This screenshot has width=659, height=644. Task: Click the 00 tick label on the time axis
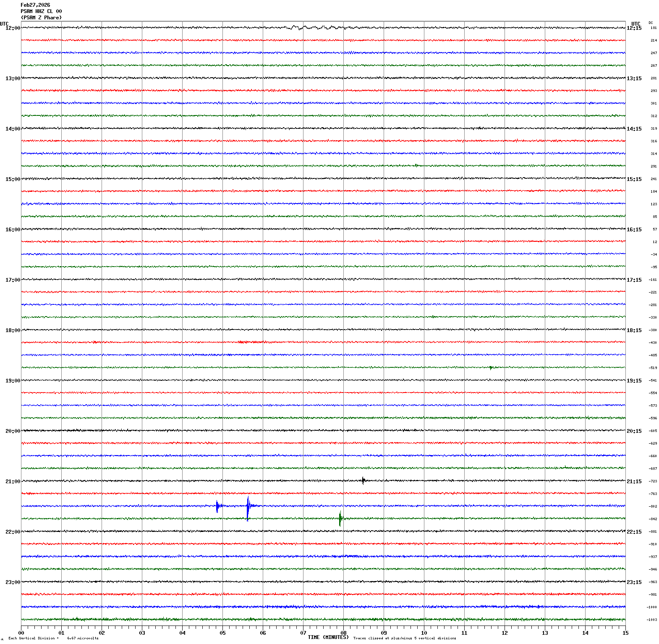click(21, 633)
